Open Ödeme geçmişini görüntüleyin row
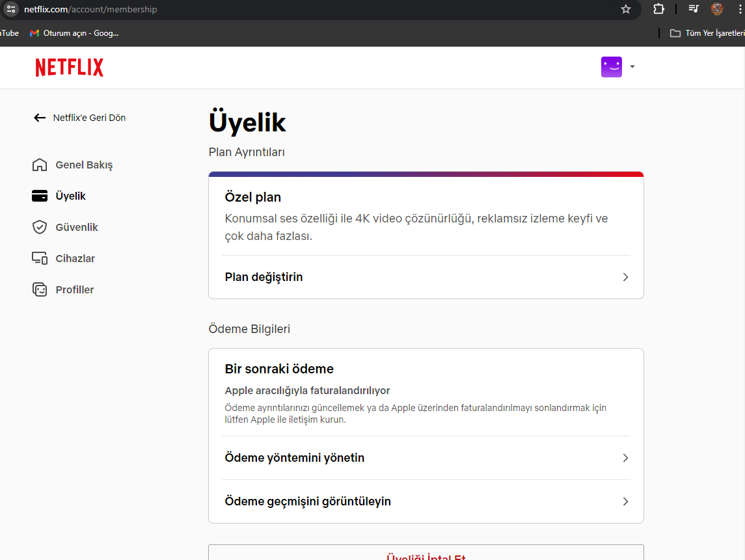Screen dimensions: 745x560 pos(426,501)
